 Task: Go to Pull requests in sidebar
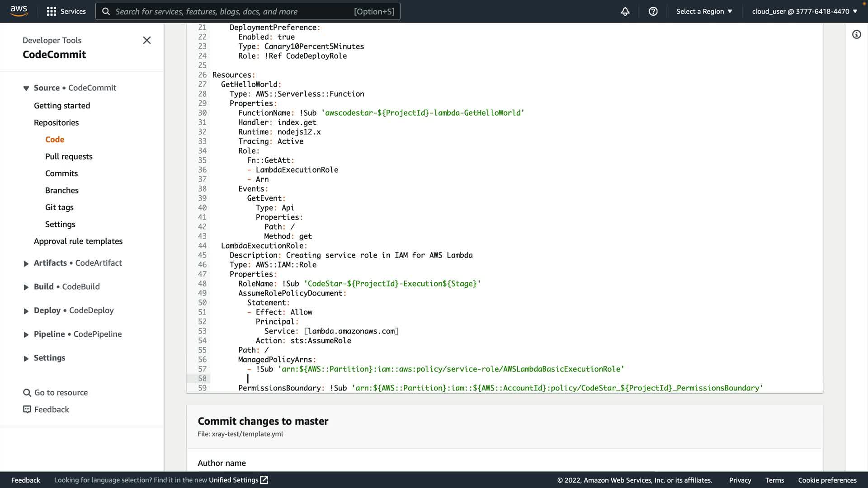coord(69,156)
